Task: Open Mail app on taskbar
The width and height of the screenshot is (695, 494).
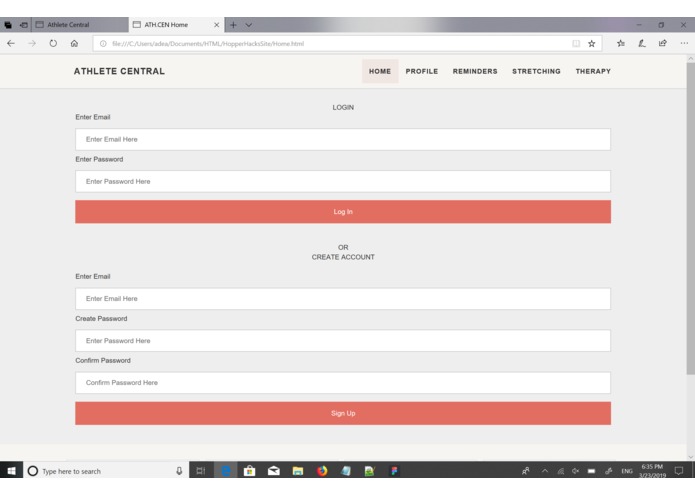Action: coord(274,471)
